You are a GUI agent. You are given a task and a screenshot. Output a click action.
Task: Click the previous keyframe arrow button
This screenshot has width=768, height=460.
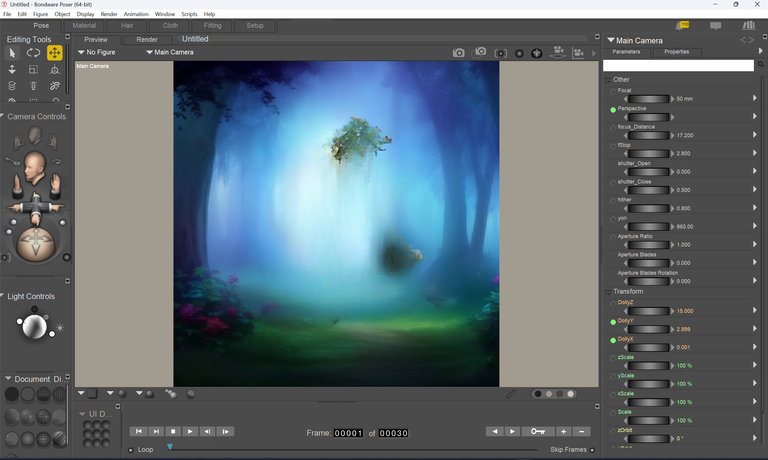[495, 432]
